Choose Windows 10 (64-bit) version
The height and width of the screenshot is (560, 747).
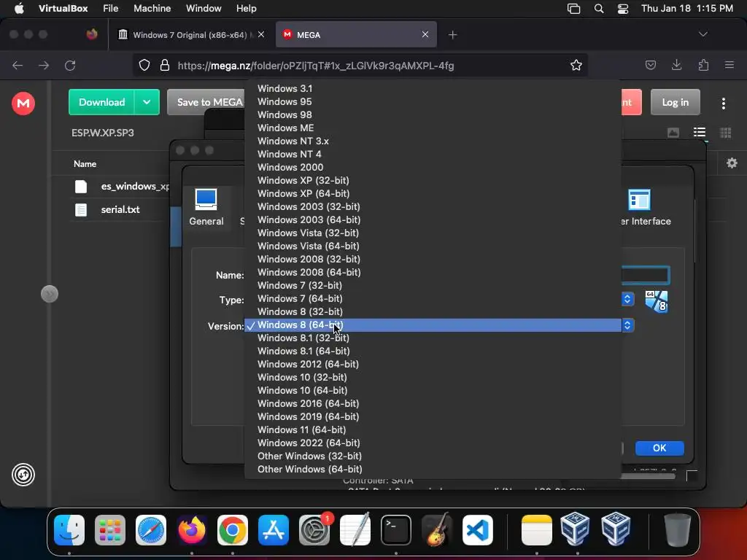click(433, 391)
